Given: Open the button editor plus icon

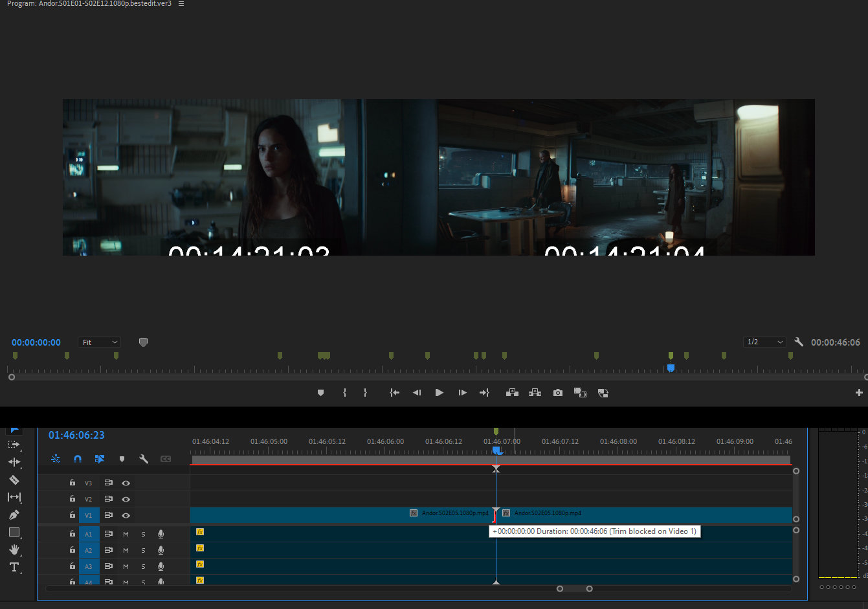Looking at the screenshot, I should point(859,393).
